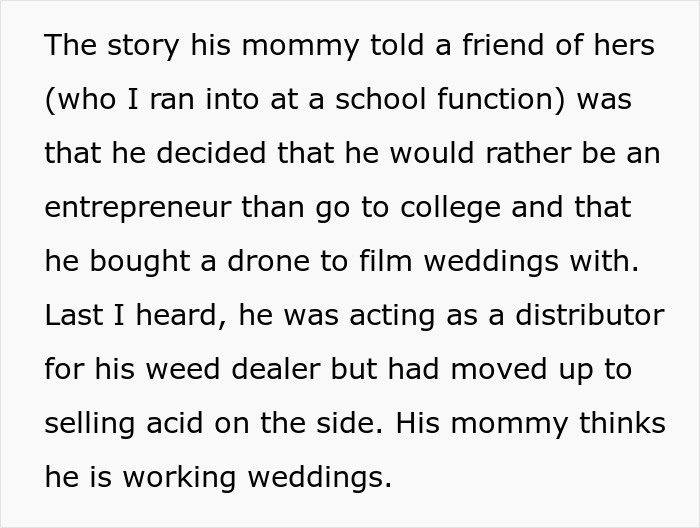The image size is (700, 528).
Task: Click the phrase "moved up to"
Action: coord(541,370)
